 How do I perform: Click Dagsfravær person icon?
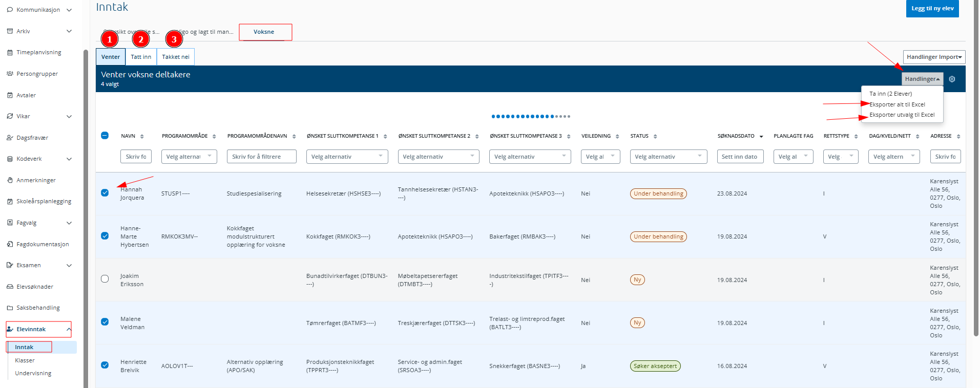click(10, 138)
